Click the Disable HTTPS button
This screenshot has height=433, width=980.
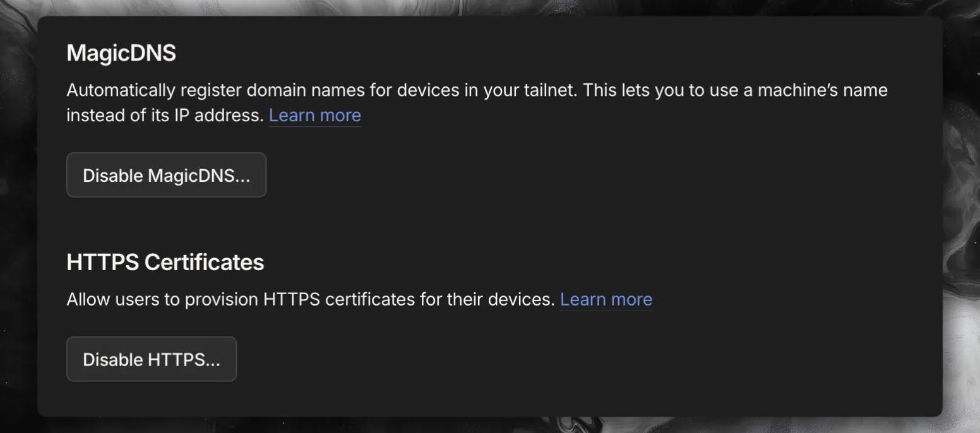tap(152, 359)
